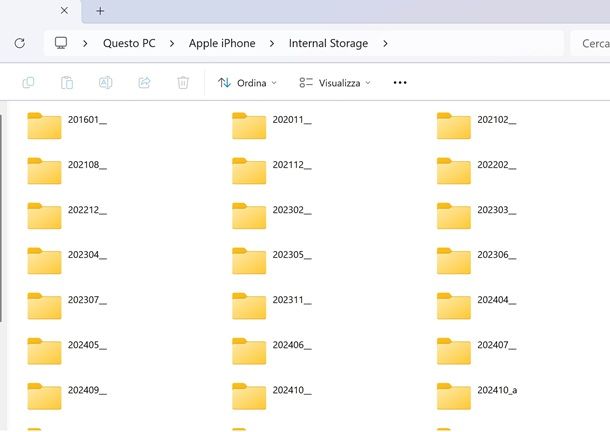Click the Share toolbar icon
This screenshot has width=610, height=432.
pyautogui.click(x=144, y=83)
